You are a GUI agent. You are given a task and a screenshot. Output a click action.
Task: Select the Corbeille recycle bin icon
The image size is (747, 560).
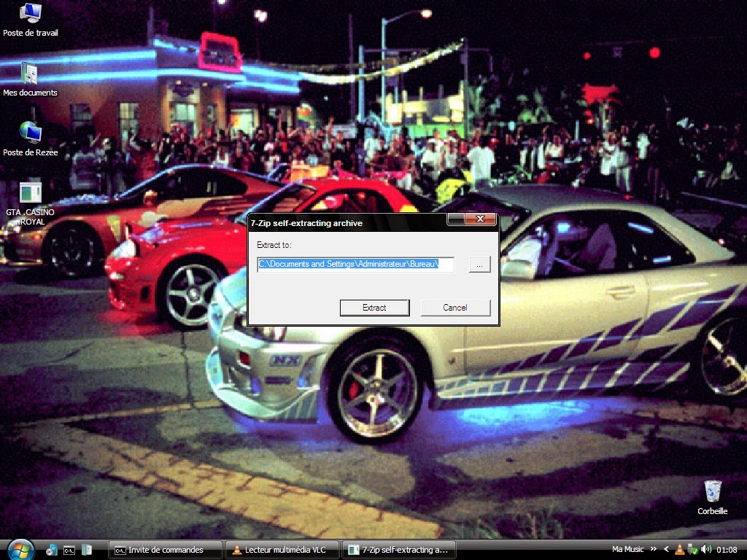pos(712,497)
